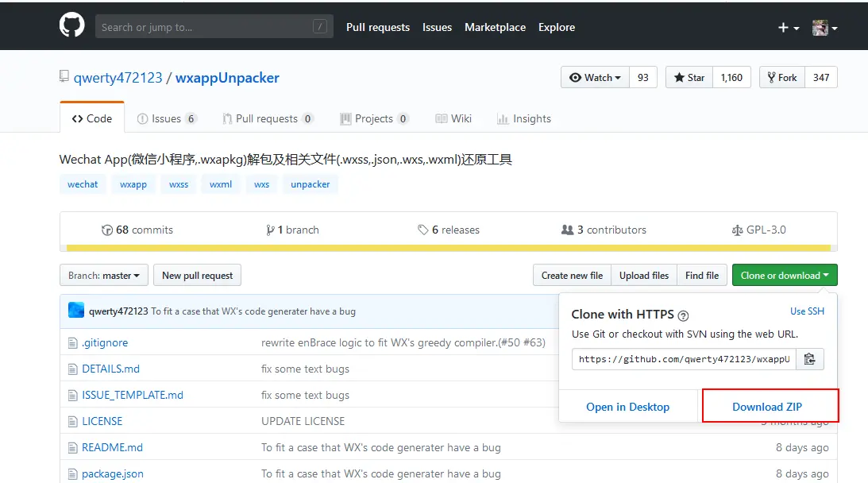Open the 1,160 stargazers count

pyautogui.click(x=731, y=78)
